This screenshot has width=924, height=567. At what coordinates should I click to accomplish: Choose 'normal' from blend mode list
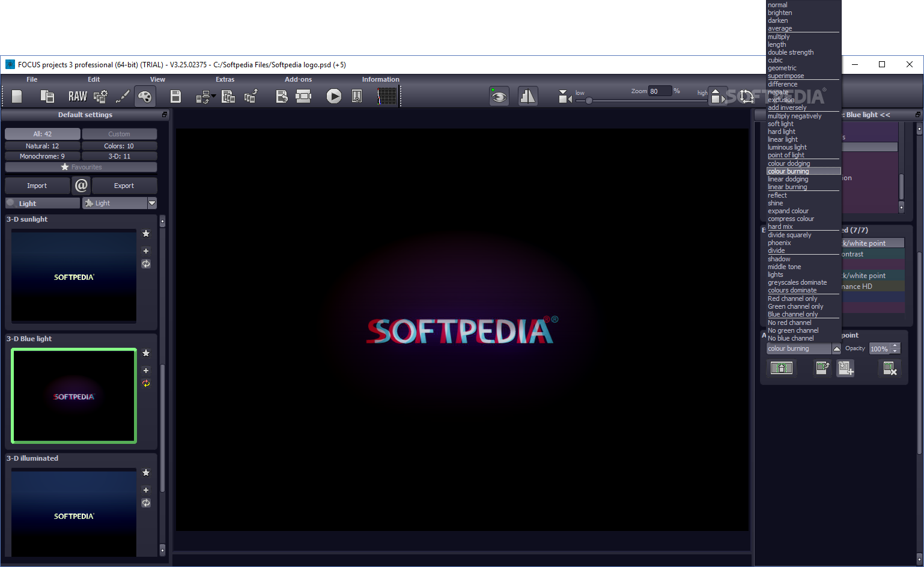coord(777,5)
